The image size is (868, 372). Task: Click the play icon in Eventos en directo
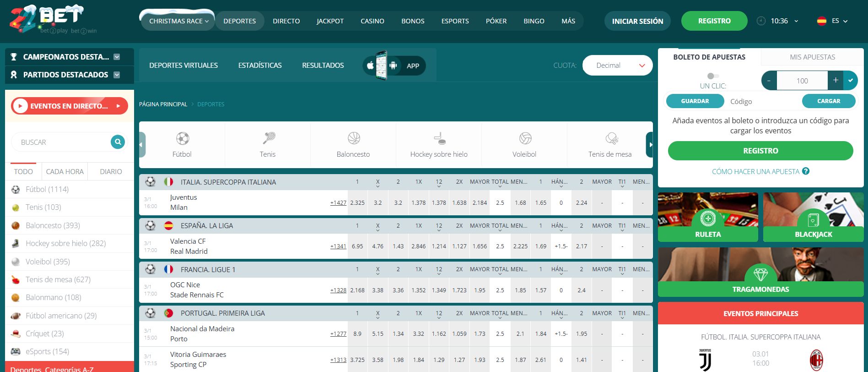[x=20, y=106]
